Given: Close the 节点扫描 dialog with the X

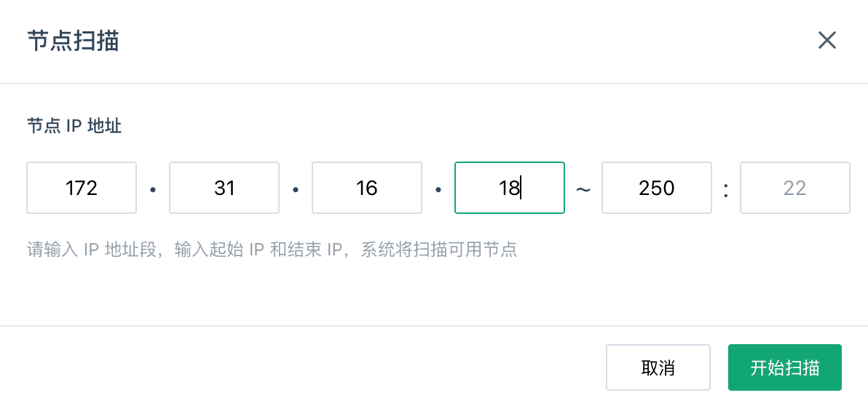Looking at the screenshot, I should point(826,40).
